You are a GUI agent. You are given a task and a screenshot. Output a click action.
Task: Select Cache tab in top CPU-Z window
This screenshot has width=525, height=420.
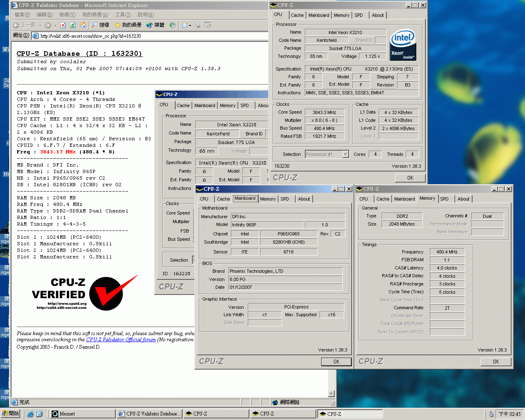pyautogui.click(x=297, y=15)
